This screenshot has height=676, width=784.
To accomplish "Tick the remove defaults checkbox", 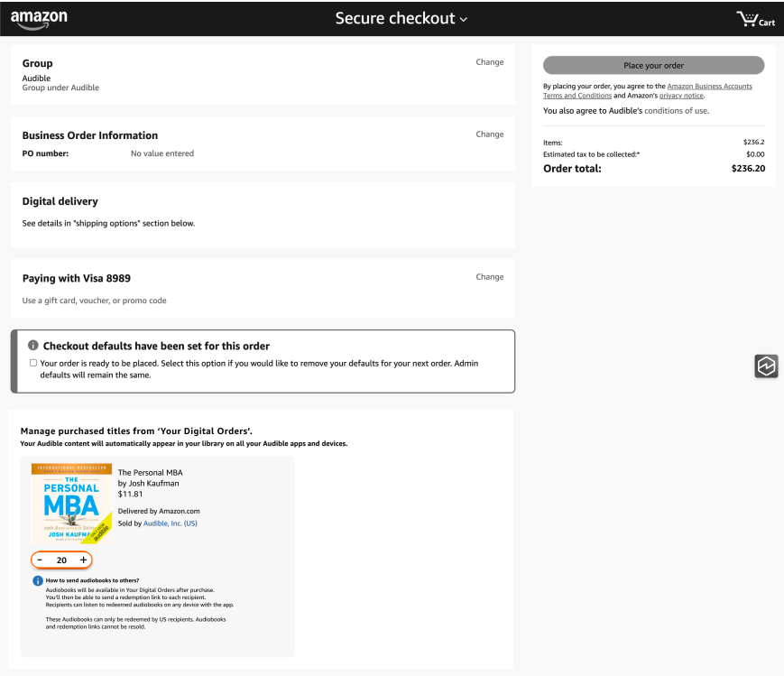I will point(33,363).
